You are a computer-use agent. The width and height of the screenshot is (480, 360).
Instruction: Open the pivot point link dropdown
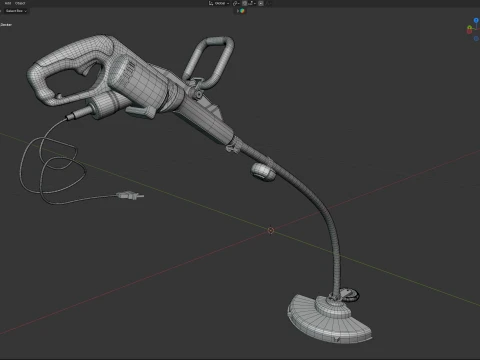[236, 3]
